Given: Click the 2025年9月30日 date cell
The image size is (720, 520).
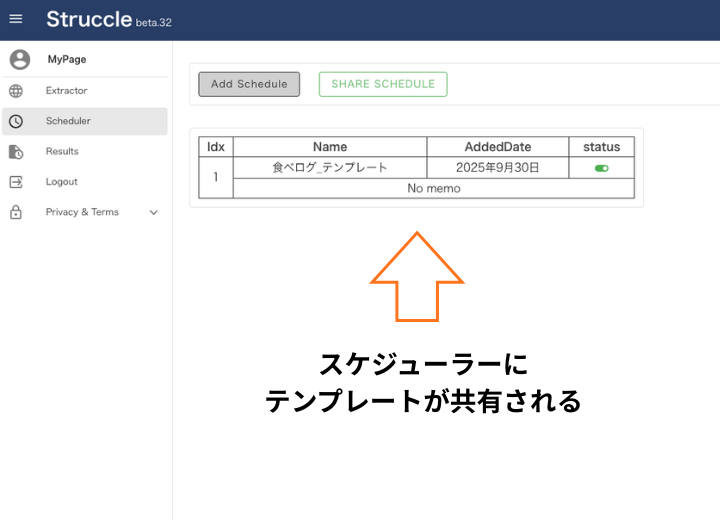Looking at the screenshot, I should pyautogui.click(x=497, y=168).
